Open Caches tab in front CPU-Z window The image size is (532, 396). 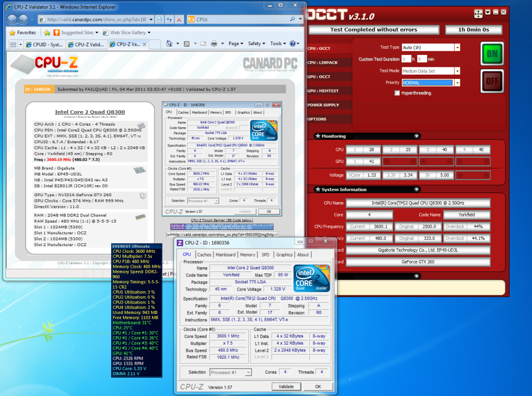click(204, 255)
